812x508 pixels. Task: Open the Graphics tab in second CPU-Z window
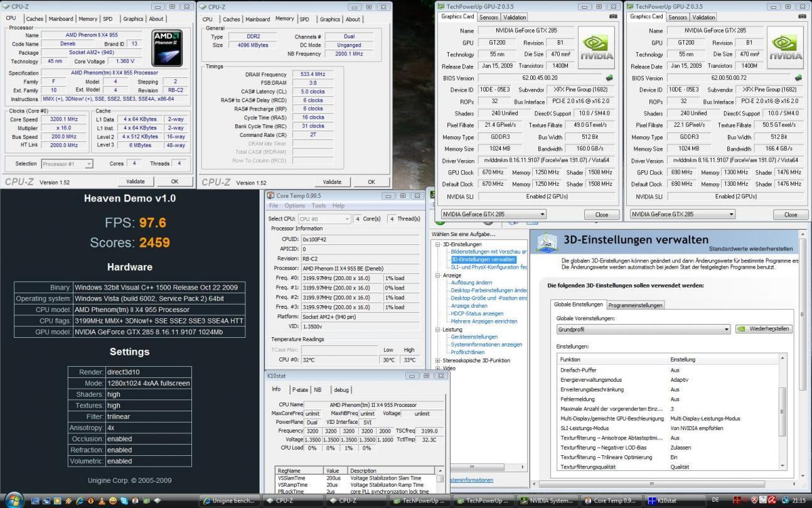click(x=330, y=19)
